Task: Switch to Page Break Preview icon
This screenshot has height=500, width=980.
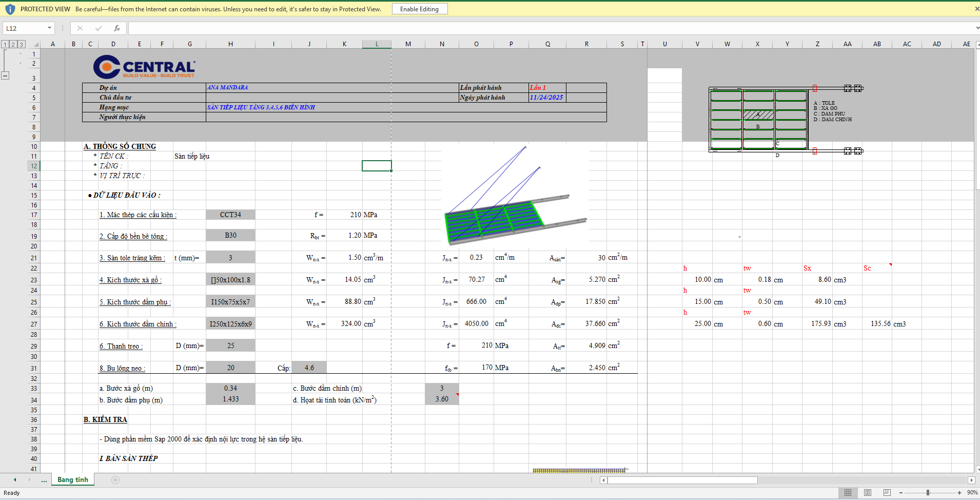Action: pyautogui.click(x=887, y=493)
